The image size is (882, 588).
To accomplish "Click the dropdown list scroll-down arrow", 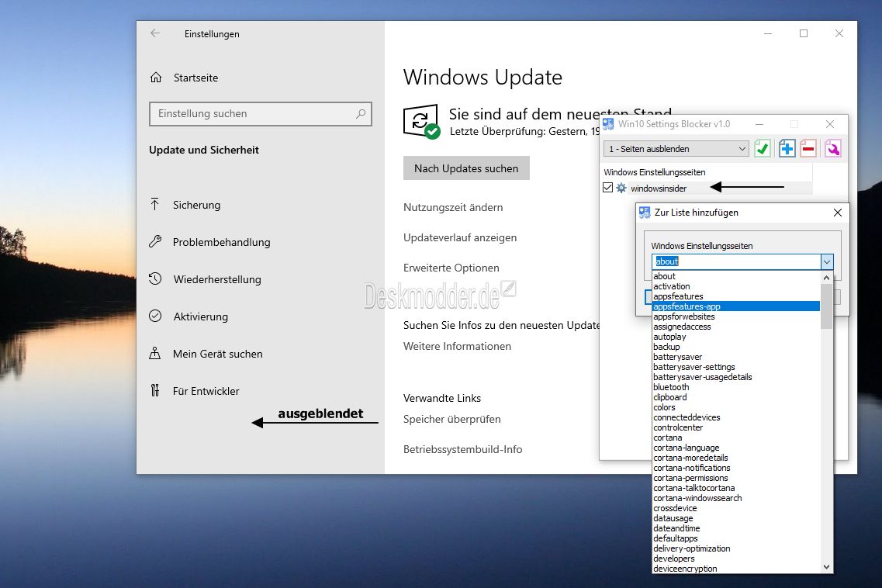I will 826,567.
